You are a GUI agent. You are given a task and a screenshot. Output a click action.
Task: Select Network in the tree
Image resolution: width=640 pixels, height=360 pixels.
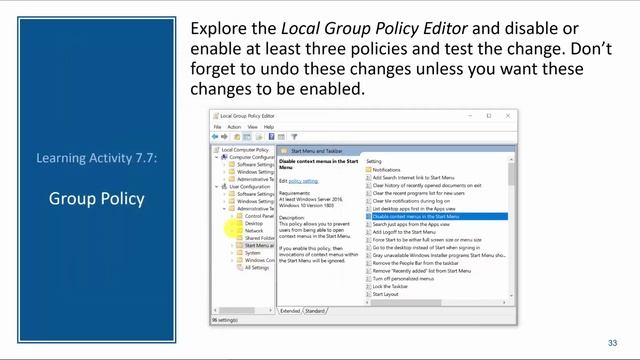click(x=254, y=231)
